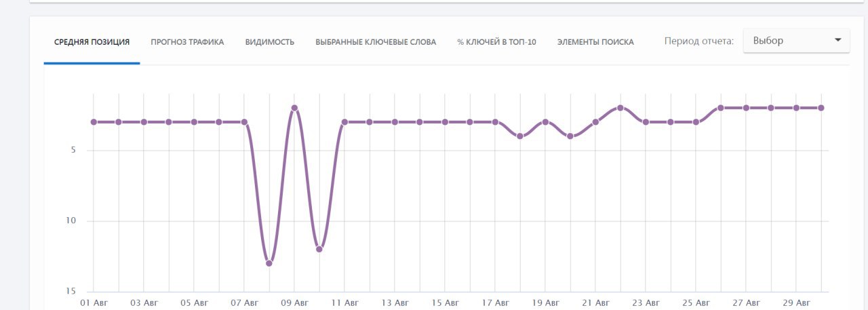
Task: Click the 29 Авг x-axis label
Action: [x=796, y=303]
